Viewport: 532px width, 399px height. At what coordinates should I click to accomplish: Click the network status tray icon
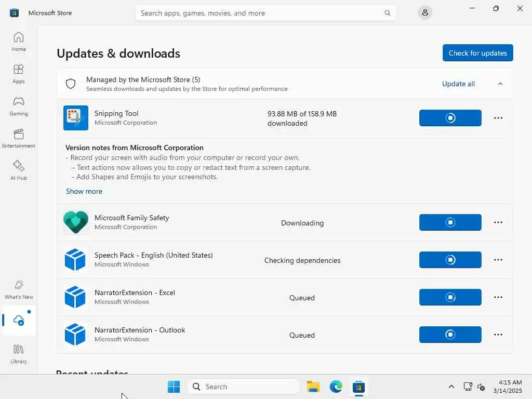(x=468, y=387)
